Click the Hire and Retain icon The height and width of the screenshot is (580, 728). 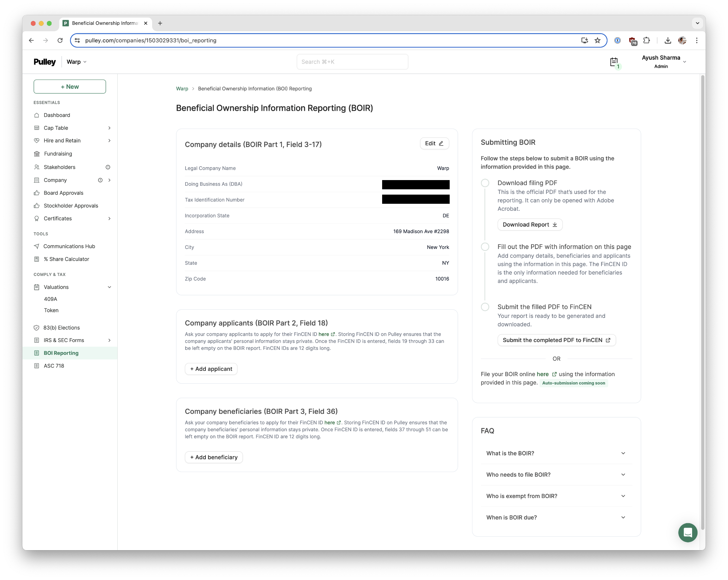pyautogui.click(x=37, y=141)
